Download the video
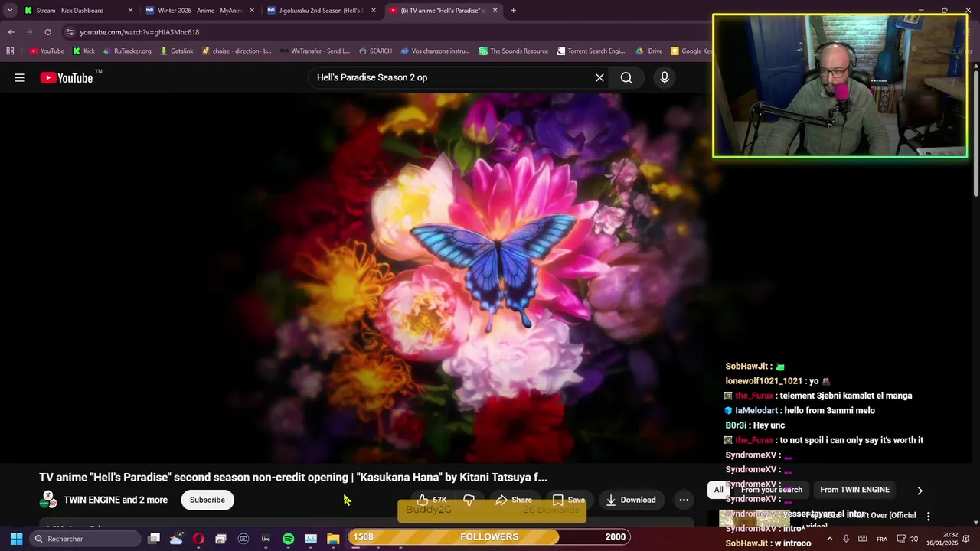Screen dimensions: 980x551 pos(631,500)
